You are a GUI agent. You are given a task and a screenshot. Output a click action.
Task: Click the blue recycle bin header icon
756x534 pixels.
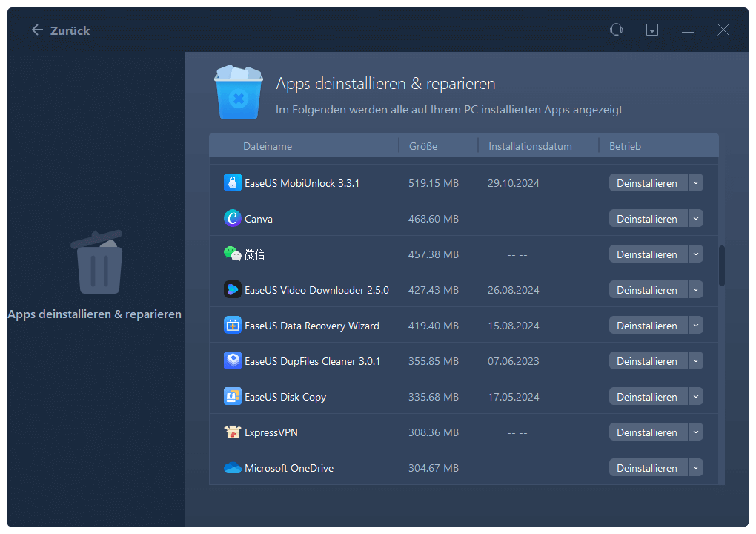pos(238,92)
